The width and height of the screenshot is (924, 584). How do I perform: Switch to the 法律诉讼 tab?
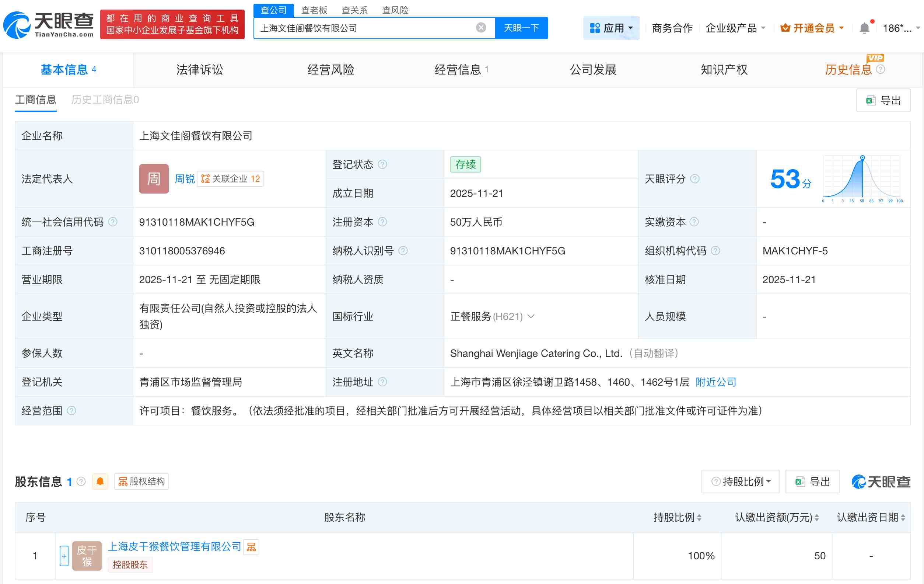199,70
